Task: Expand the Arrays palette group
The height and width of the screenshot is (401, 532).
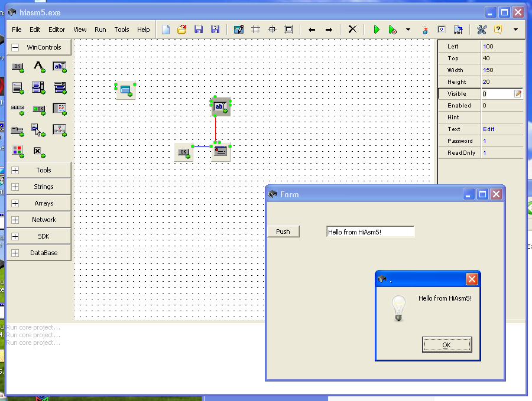Action: pos(15,203)
